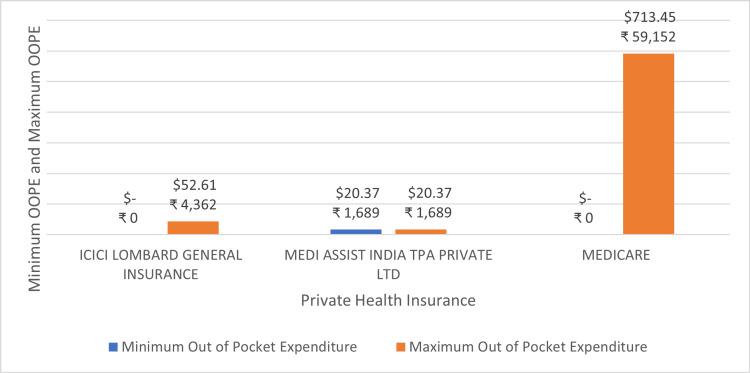Click the blue Minimum Out of Pocket legend swatch

click(113, 347)
